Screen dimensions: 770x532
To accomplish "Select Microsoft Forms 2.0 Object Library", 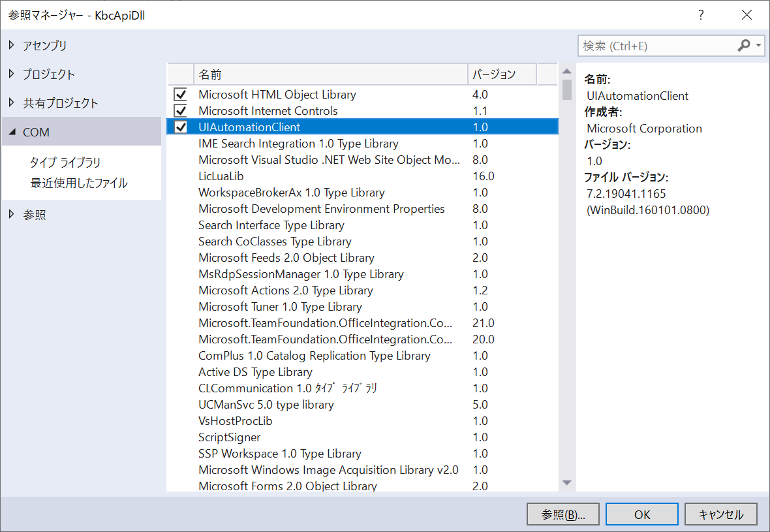I will (x=362, y=486).
